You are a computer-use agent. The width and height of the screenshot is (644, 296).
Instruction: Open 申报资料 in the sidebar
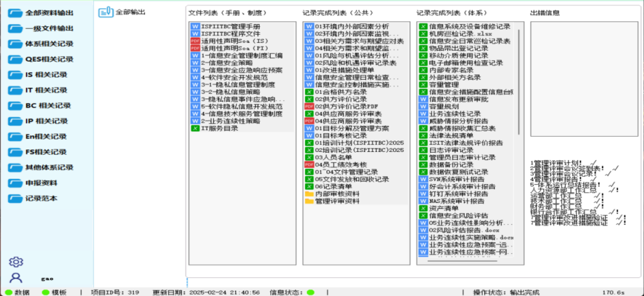[x=40, y=183]
